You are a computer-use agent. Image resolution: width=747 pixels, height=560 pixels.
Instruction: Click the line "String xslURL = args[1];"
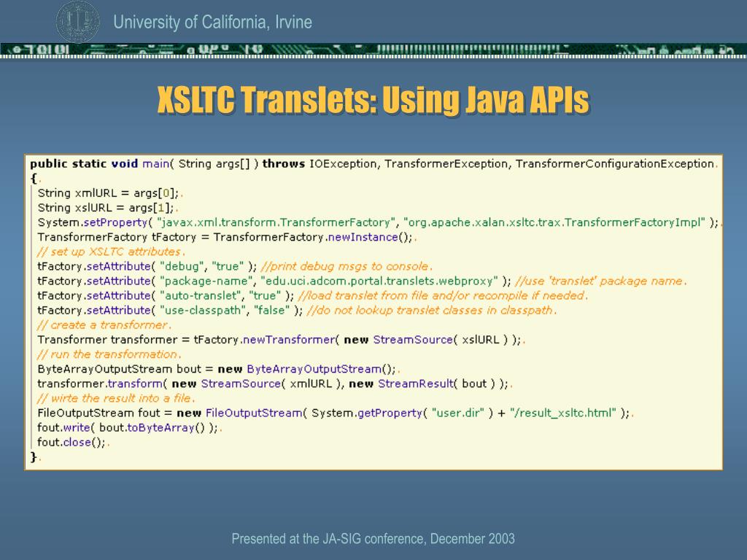[x=107, y=208]
